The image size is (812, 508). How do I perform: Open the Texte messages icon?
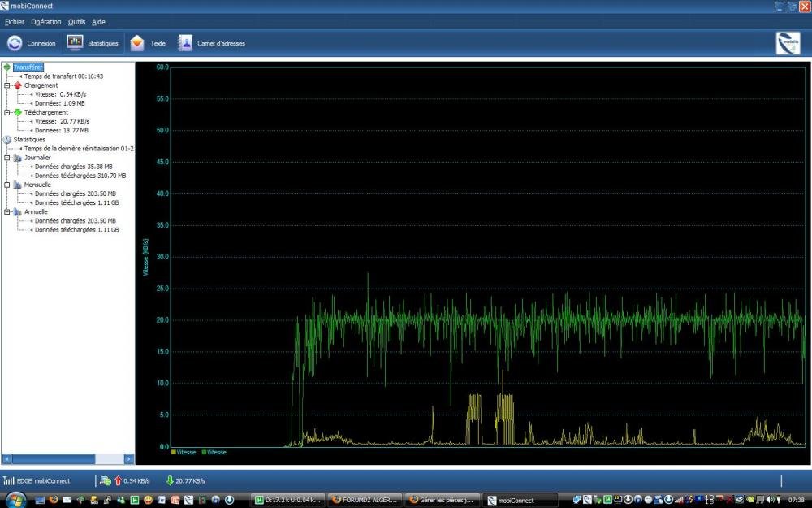137,43
